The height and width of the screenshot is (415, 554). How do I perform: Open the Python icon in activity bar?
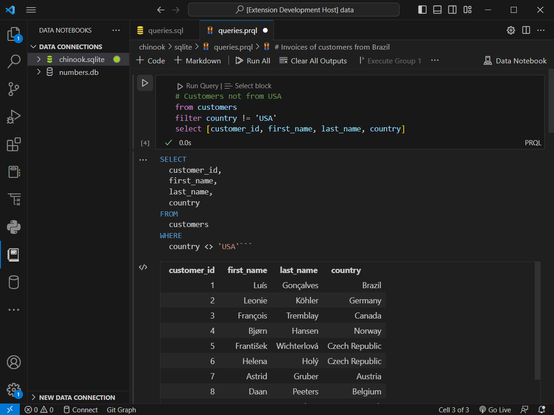click(x=14, y=227)
